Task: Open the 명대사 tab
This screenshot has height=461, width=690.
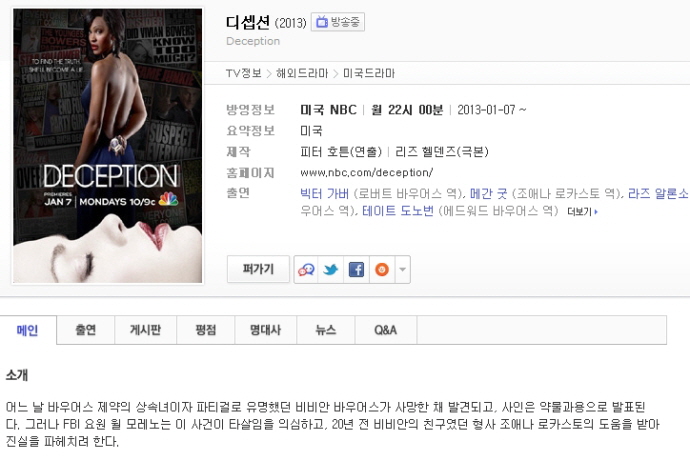Action: (x=265, y=330)
